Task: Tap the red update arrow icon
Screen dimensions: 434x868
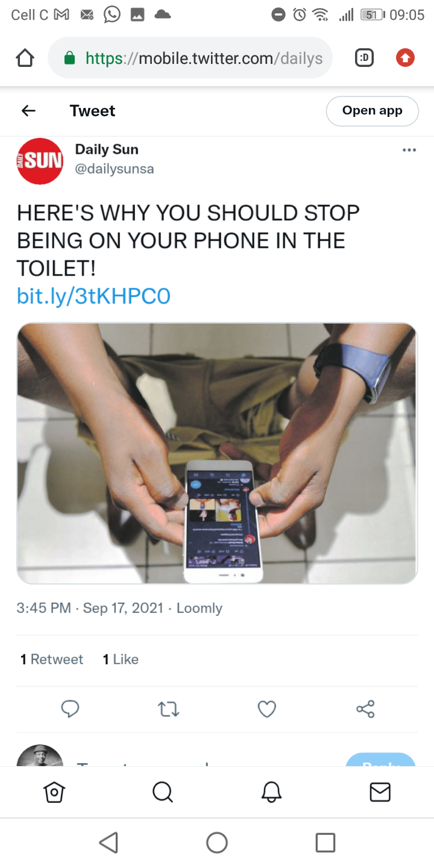Action: [405, 58]
